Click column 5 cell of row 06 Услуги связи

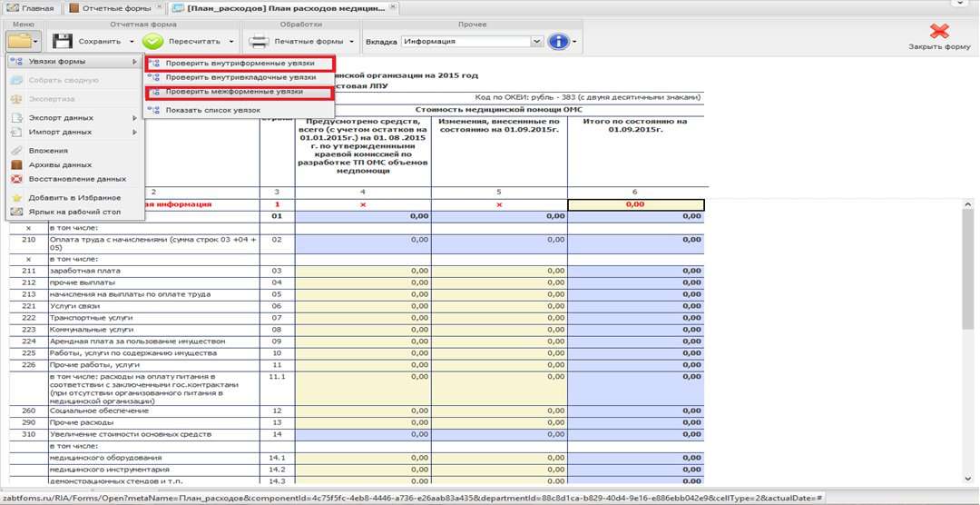[499, 306]
